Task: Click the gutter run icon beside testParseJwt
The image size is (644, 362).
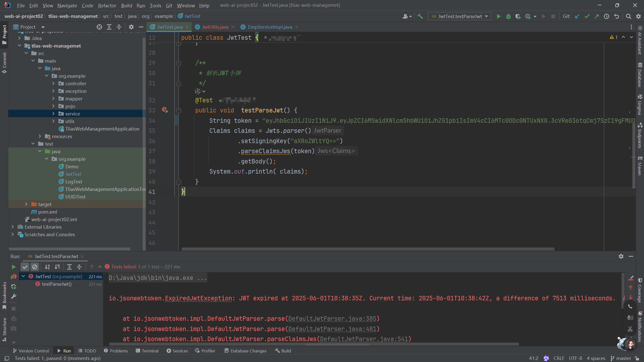Action: (x=165, y=110)
